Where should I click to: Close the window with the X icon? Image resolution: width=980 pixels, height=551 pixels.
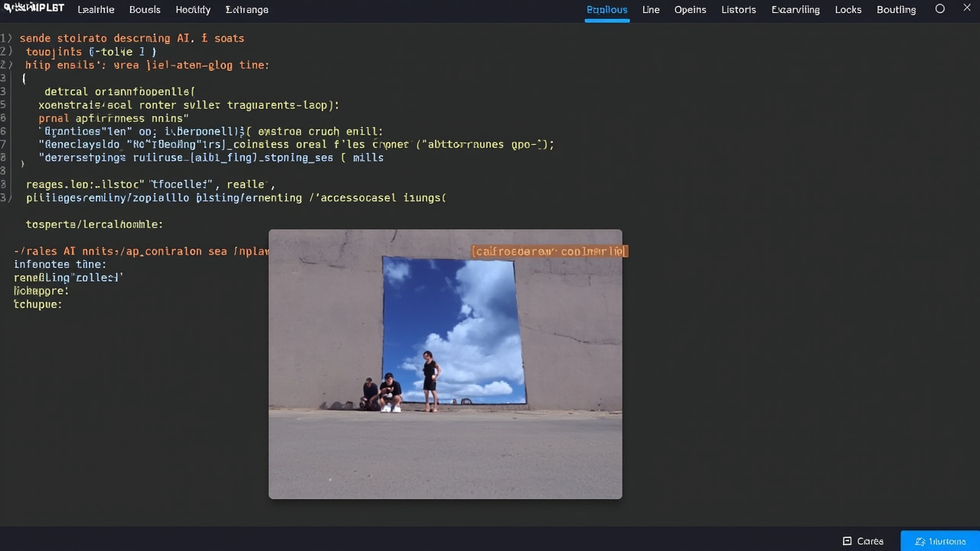pos(967,8)
